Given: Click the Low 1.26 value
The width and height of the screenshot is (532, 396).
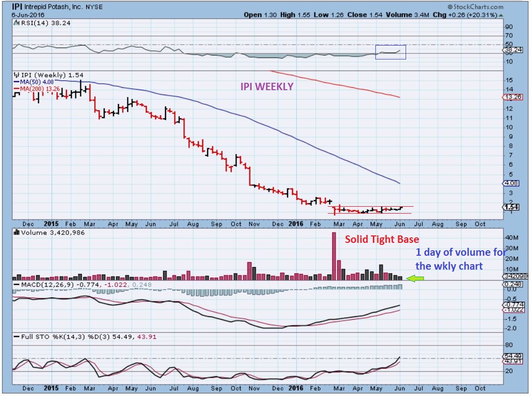Looking at the screenshot, I should (328, 15).
